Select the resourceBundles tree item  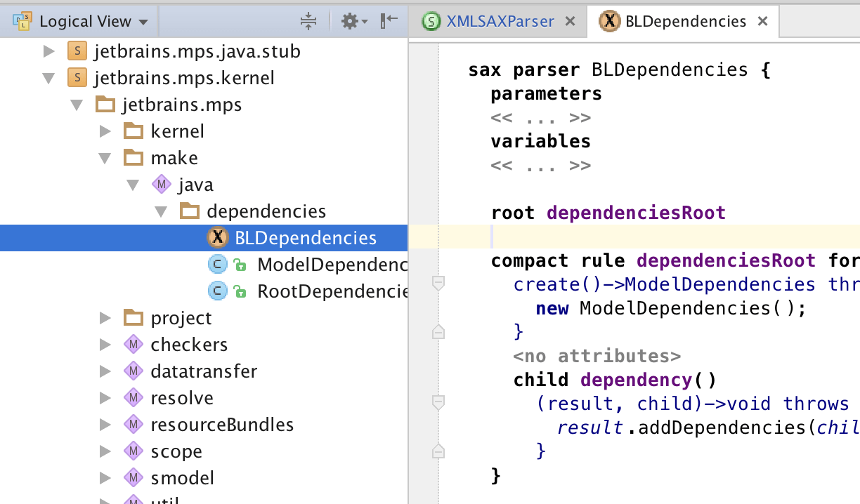pos(221,425)
